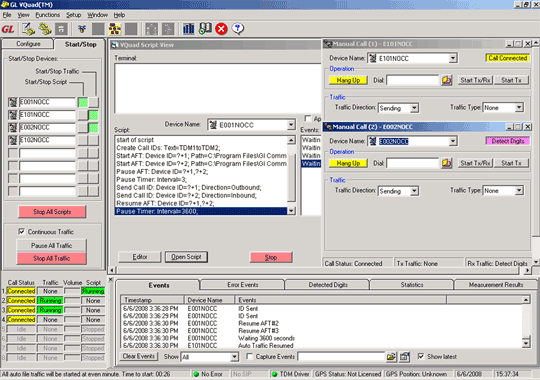Switch to the Configure tab
This screenshot has height=380, width=540.
coord(28,44)
